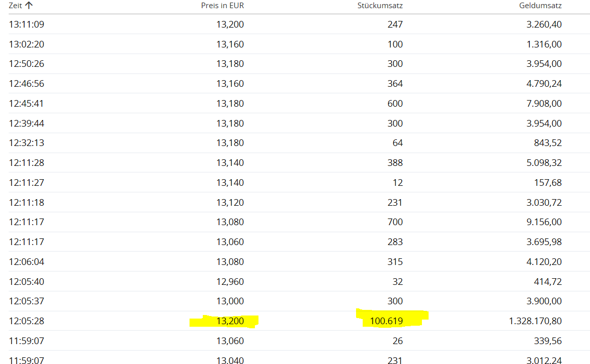This screenshot has width=590, height=364.
Task: Click the turnover value 7.908,00
Action: pyautogui.click(x=545, y=104)
